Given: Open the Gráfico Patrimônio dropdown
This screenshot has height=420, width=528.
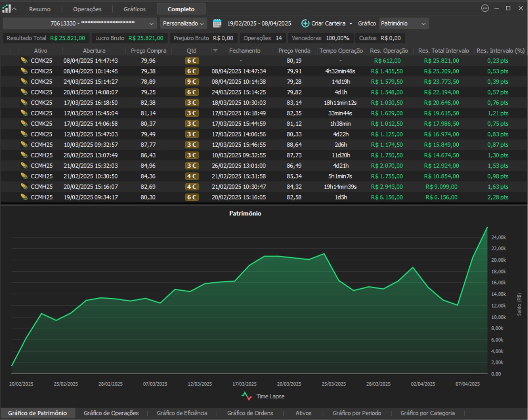Looking at the screenshot, I should pos(403,24).
